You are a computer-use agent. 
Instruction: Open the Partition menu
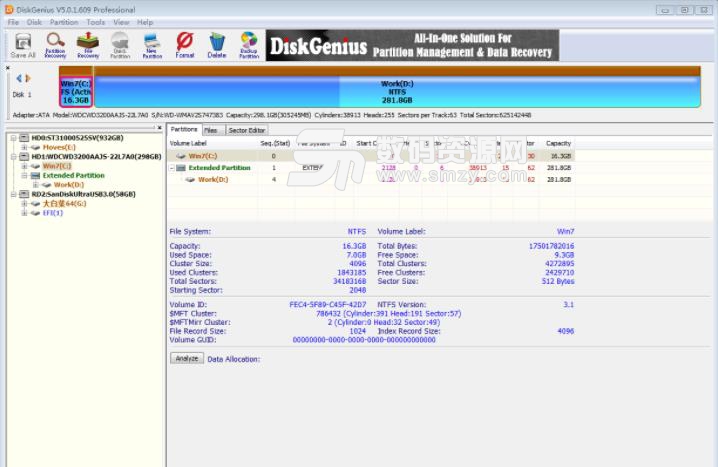[x=64, y=22]
